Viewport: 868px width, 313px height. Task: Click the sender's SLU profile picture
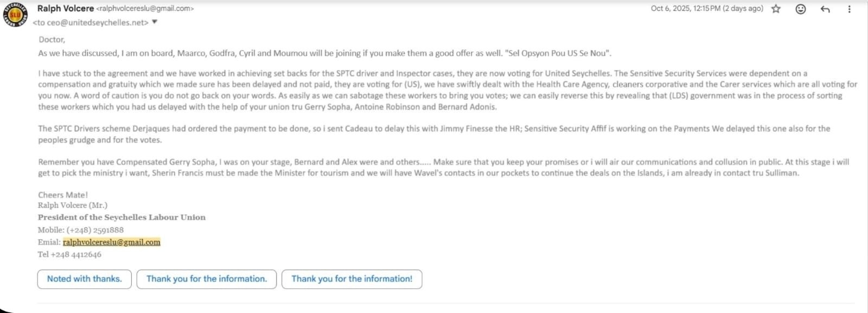point(15,15)
